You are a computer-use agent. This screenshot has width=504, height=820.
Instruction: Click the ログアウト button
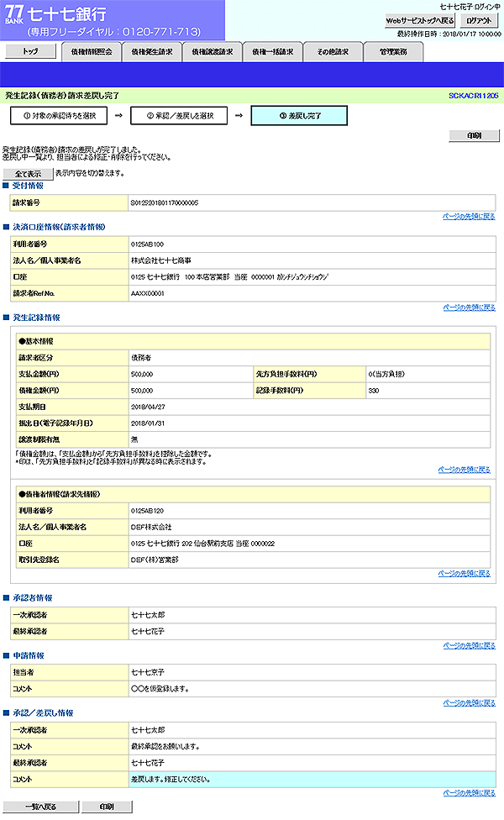(x=480, y=20)
